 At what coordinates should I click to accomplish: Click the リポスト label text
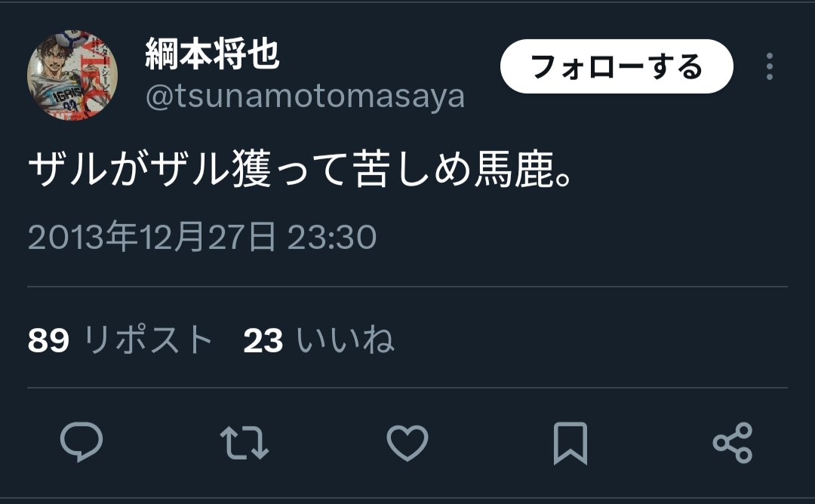[149, 340]
